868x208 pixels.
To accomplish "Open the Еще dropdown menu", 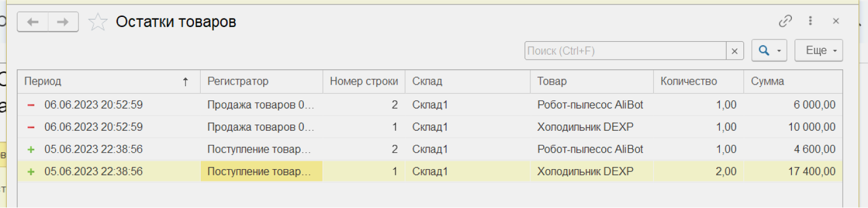I will pos(818,50).
